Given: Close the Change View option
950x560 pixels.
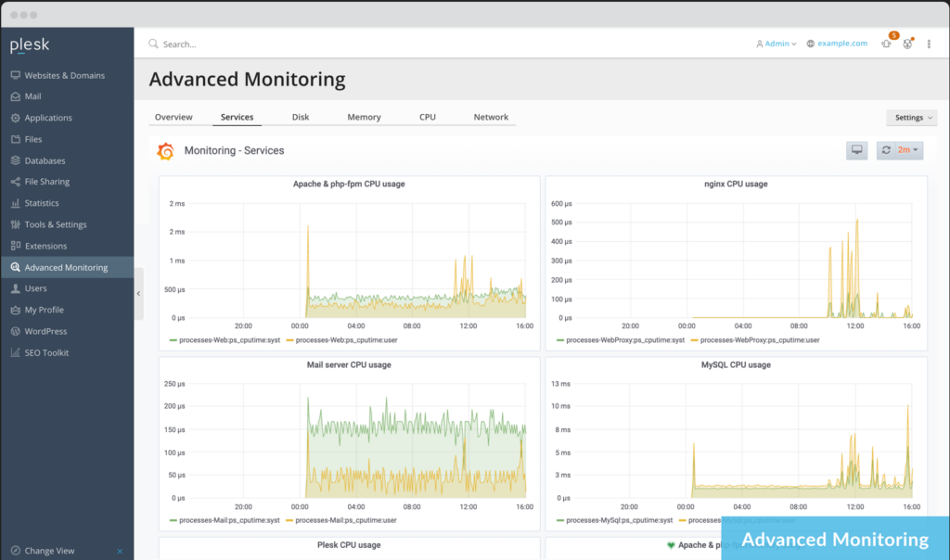Looking at the screenshot, I should (120, 551).
